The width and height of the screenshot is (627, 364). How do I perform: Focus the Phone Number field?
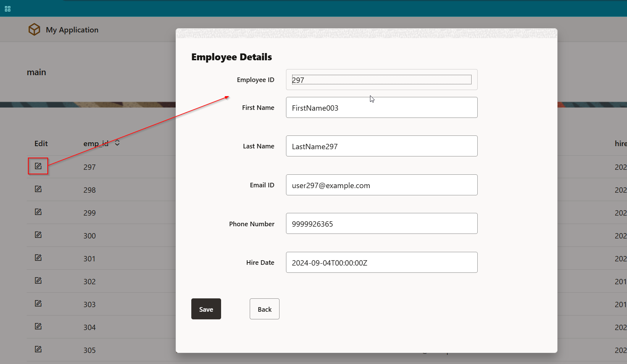click(x=381, y=224)
